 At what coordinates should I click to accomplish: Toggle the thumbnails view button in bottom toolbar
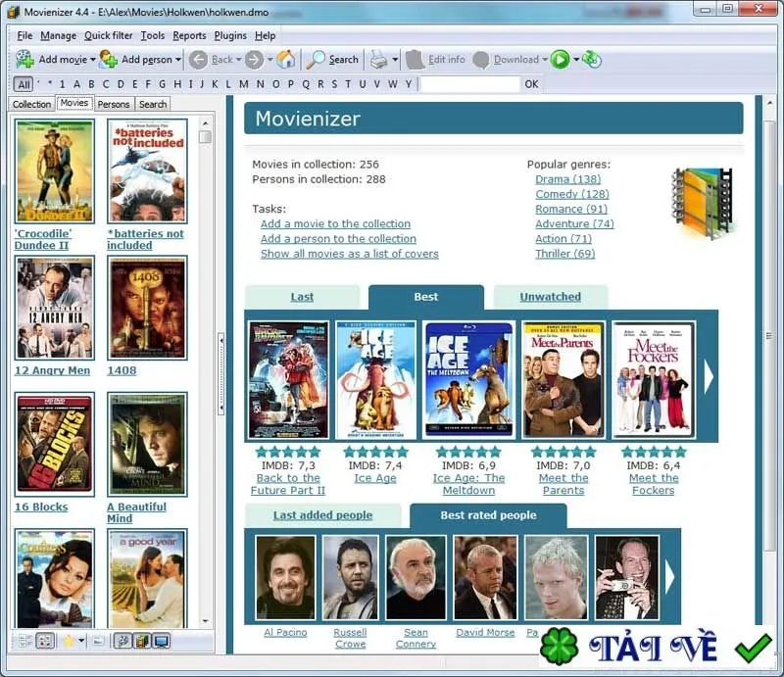point(45,641)
